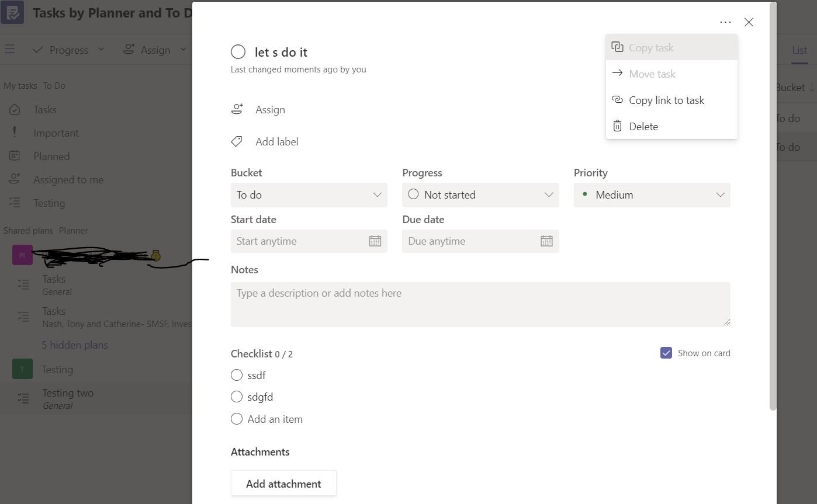
Task: Click the Start anytime date field
Action: [x=309, y=241]
